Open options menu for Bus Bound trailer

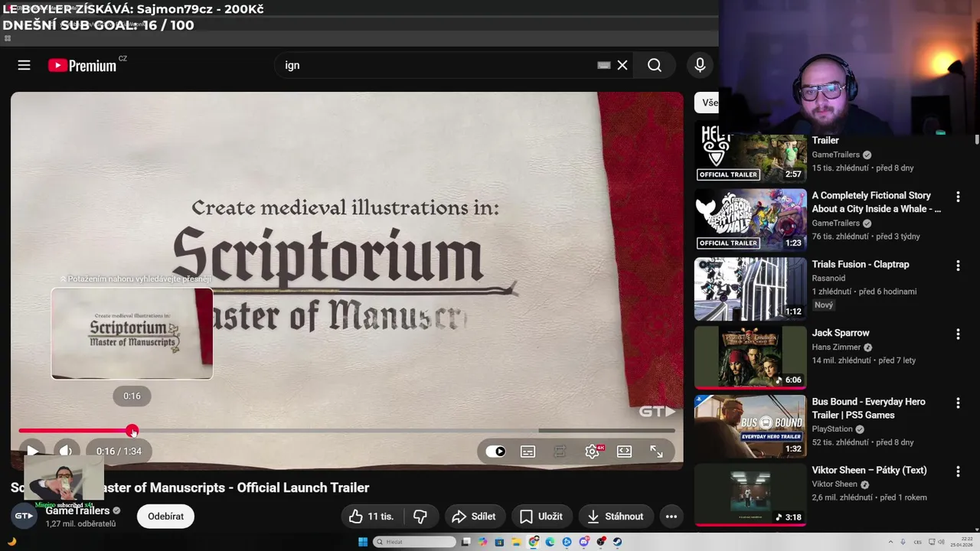coord(958,403)
